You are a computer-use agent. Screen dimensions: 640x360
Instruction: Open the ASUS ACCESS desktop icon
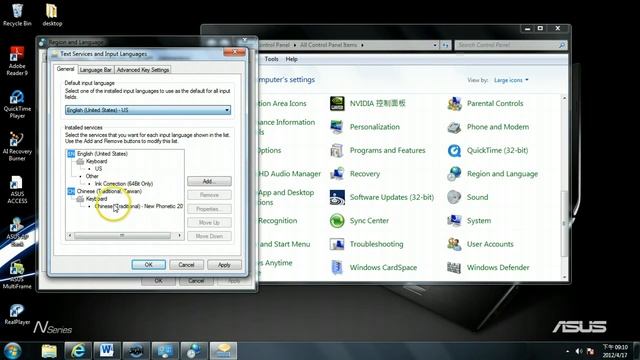point(17,189)
